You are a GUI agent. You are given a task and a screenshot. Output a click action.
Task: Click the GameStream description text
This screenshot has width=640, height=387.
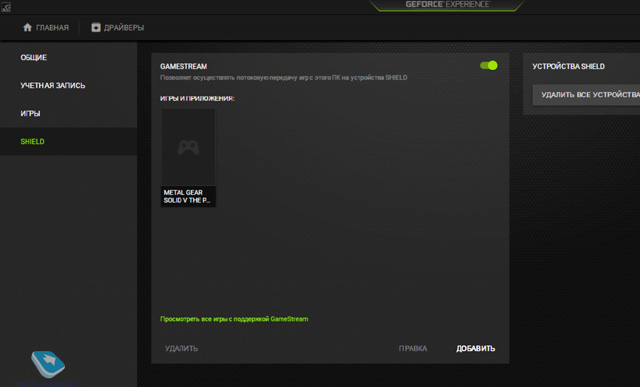tap(284, 78)
